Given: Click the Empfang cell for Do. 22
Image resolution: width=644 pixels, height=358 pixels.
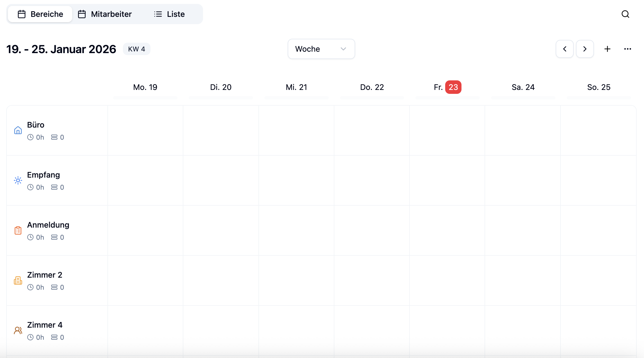Looking at the screenshot, I should point(372,180).
